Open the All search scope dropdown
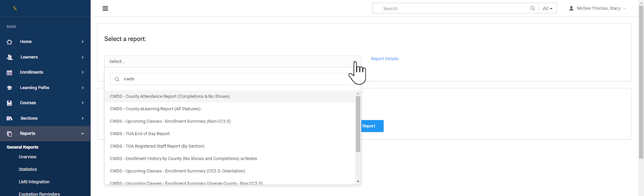Viewport: 644px width, 196px height. pos(547,8)
